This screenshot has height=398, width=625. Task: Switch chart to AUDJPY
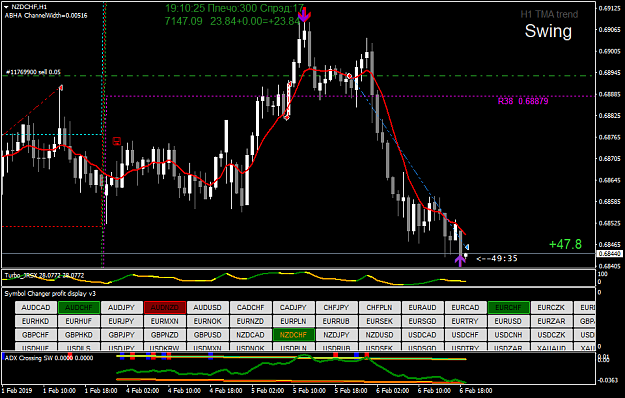(x=122, y=308)
